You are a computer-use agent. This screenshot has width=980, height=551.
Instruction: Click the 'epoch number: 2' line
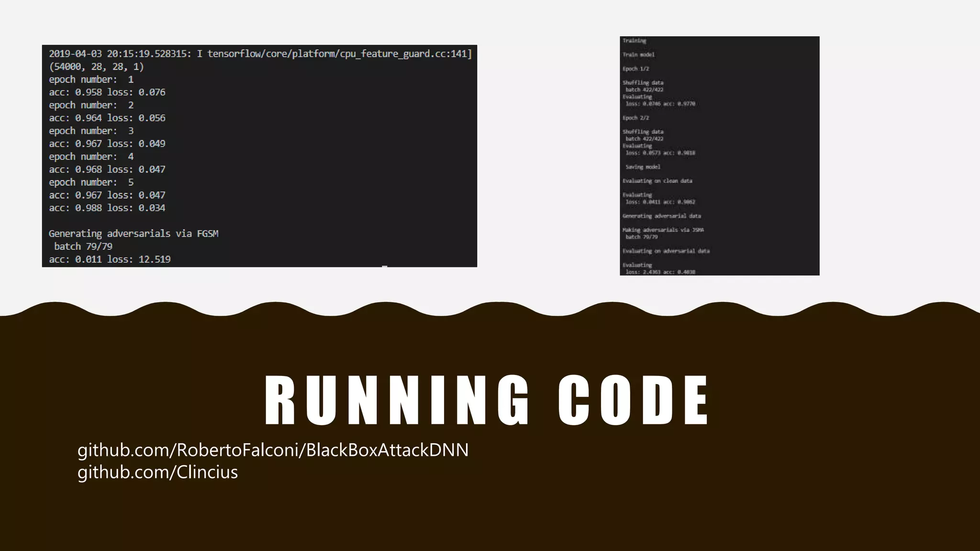click(x=91, y=105)
